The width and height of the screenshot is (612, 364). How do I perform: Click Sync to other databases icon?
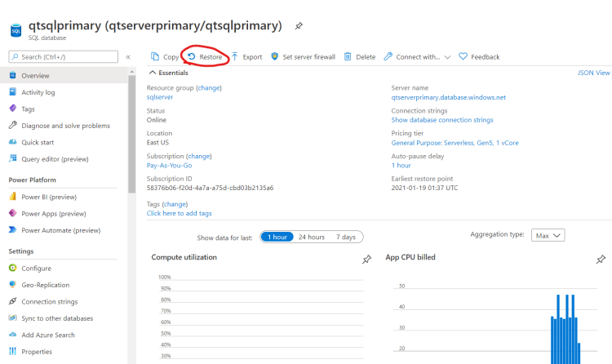click(x=13, y=318)
